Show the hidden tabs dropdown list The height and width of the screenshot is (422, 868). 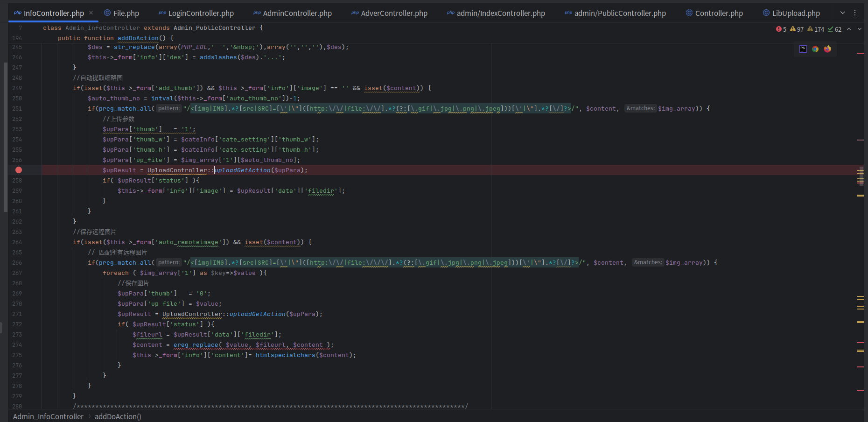[843, 13]
